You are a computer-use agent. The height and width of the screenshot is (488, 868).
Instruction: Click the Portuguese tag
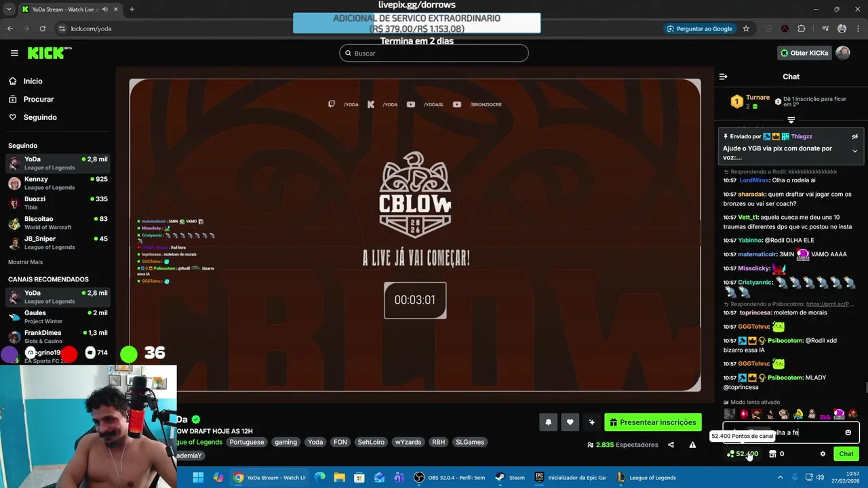pos(246,442)
